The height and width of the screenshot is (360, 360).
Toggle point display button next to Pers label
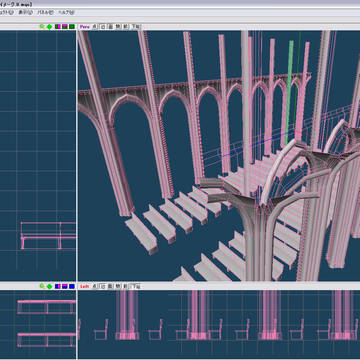click(95, 27)
